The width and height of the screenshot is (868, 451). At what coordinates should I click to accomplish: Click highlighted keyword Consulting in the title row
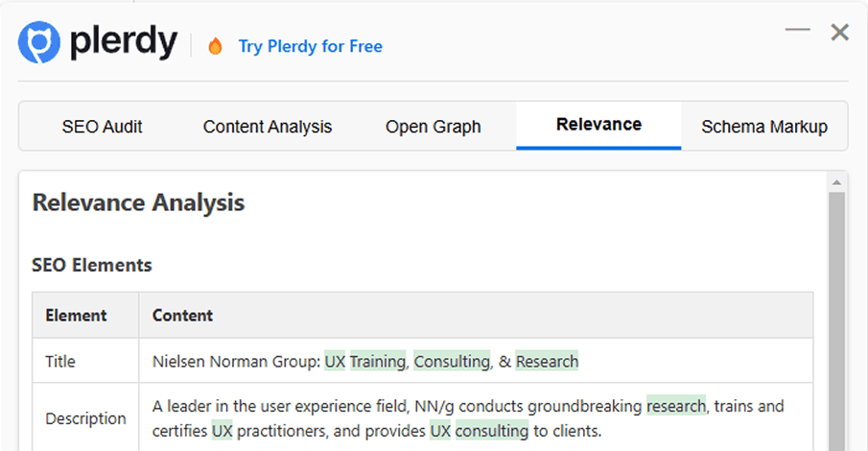[452, 362]
